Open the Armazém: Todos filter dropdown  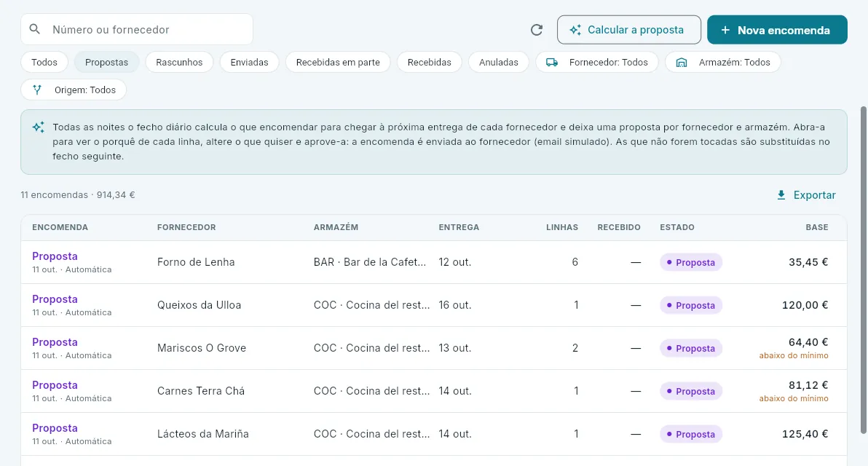pyautogui.click(x=723, y=62)
